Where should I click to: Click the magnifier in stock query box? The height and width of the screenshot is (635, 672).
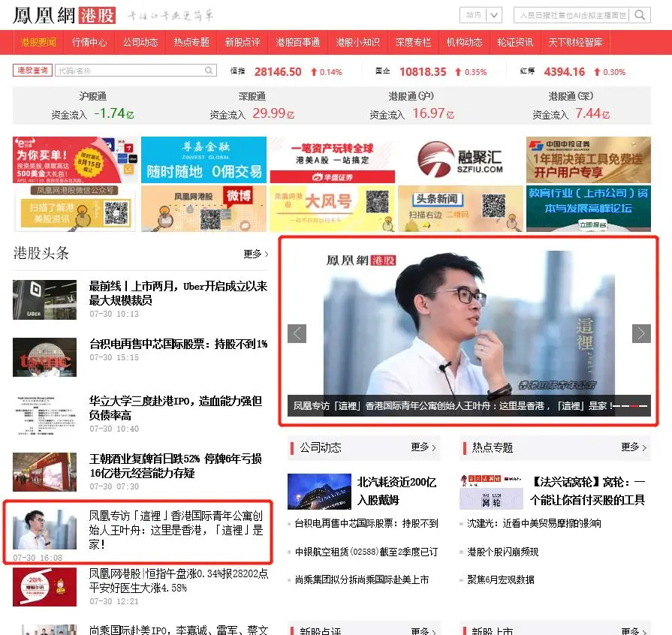click(209, 71)
